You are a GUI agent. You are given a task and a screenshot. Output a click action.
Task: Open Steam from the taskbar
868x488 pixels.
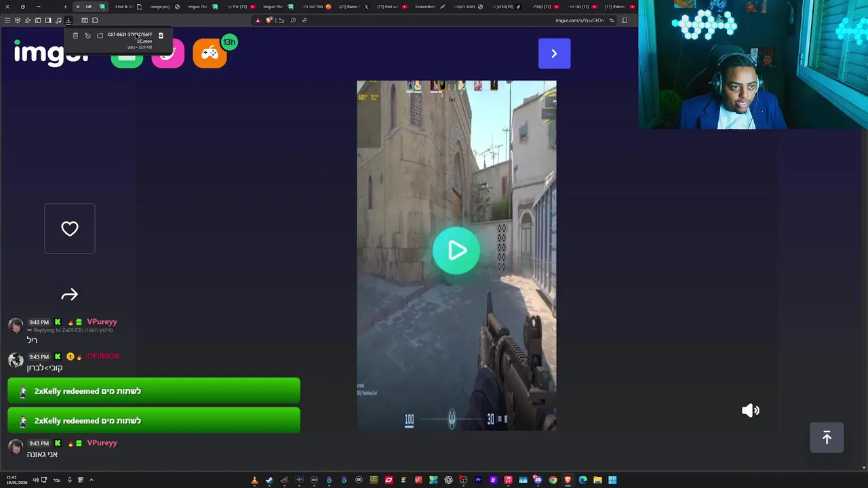click(x=269, y=480)
